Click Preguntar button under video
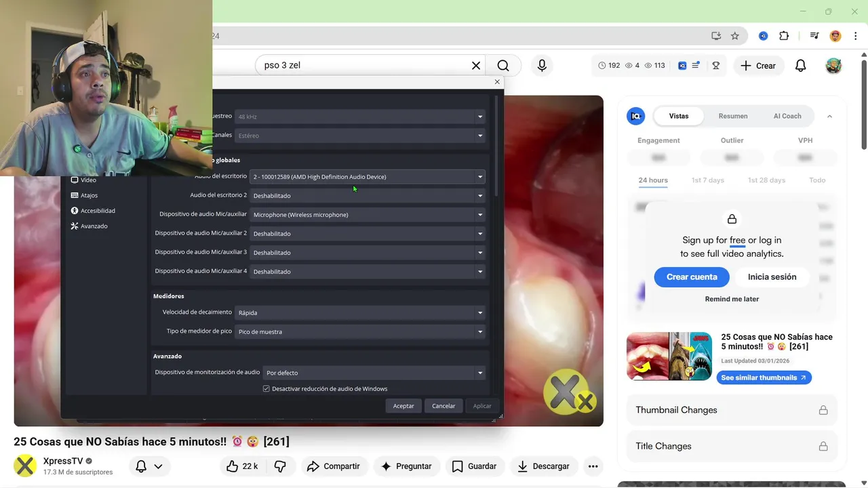The image size is (868, 488). (x=406, y=466)
